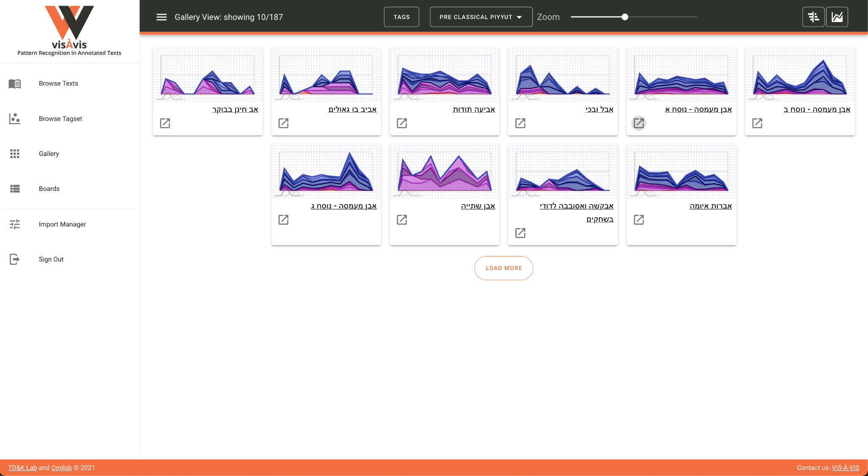This screenshot has width=868, height=476.
Task: Click the Sign Out exit icon
Action: coord(15,259)
